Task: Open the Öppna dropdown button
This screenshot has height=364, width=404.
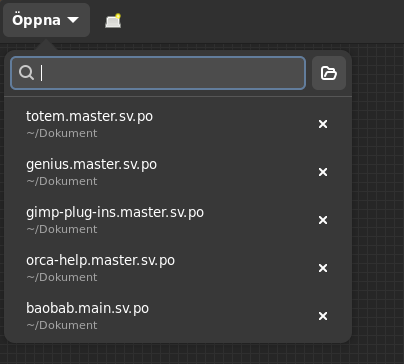Action: (x=46, y=20)
